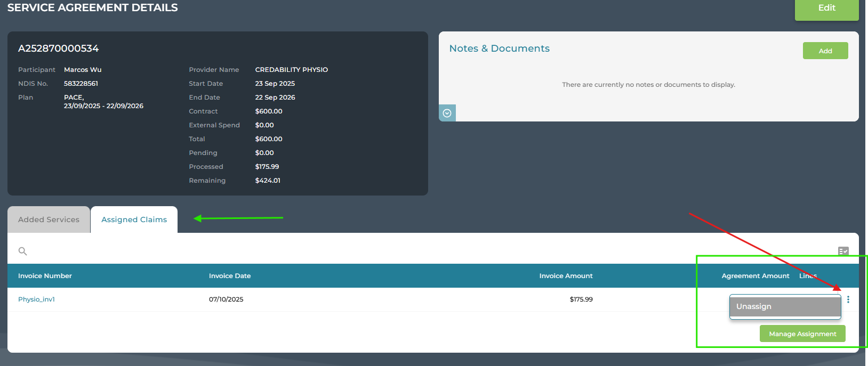
Task: Click the search magnifier icon above the table
Action: [22, 251]
